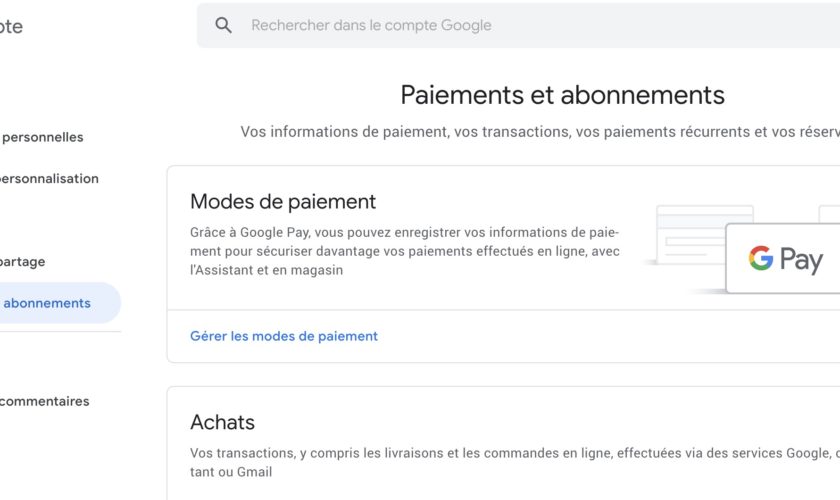
Task: Open the Google Pay logo card
Action: pos(783,259)
